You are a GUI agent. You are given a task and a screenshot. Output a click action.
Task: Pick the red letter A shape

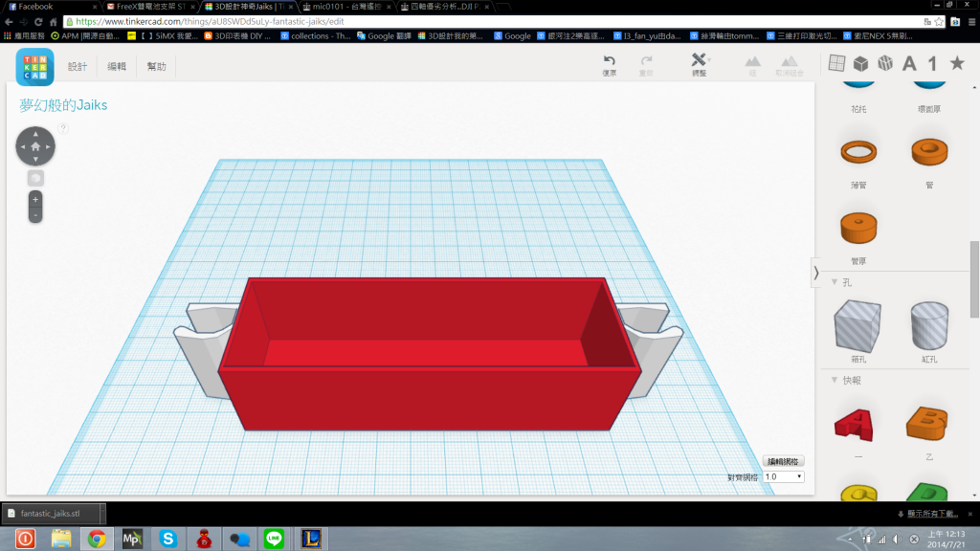[854, 426]
